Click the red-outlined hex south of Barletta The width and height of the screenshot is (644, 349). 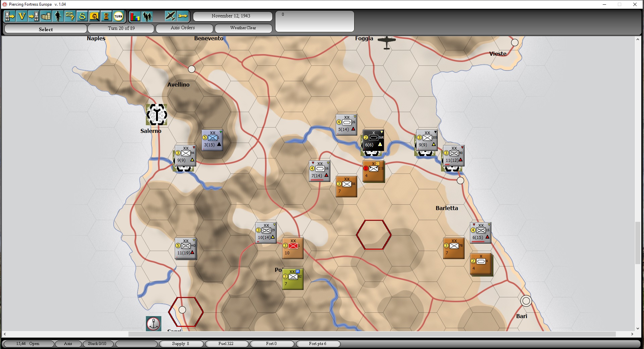click(373, 235)
